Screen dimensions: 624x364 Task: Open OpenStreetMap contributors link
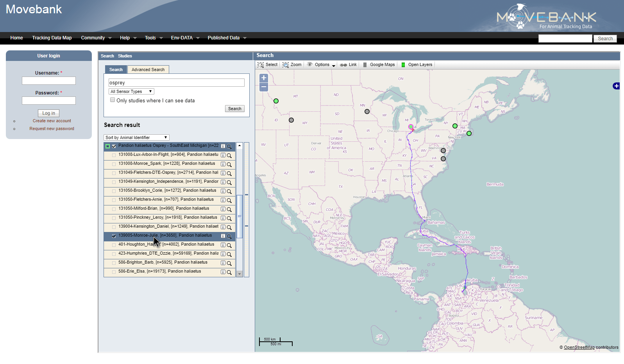coord(579,347)
